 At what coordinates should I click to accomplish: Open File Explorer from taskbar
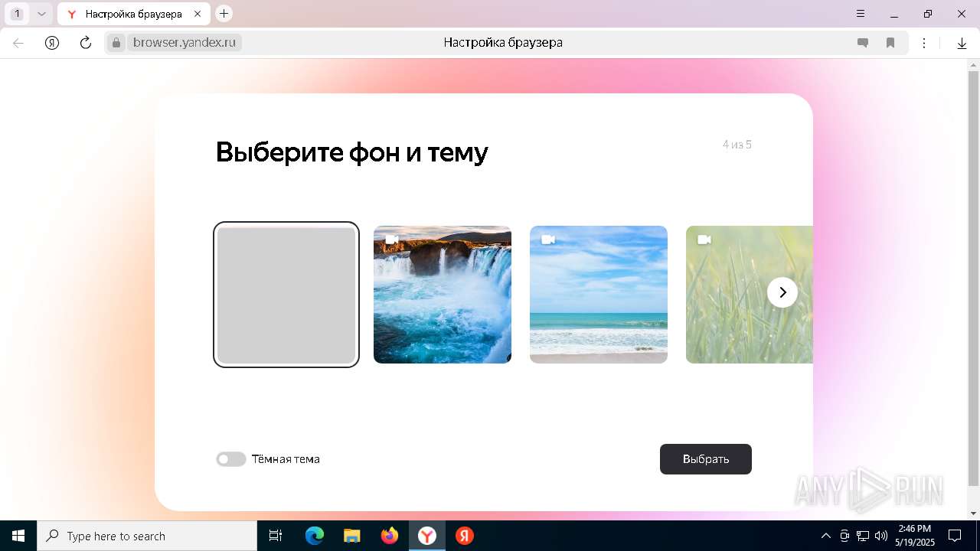click(x=352, y=536)
